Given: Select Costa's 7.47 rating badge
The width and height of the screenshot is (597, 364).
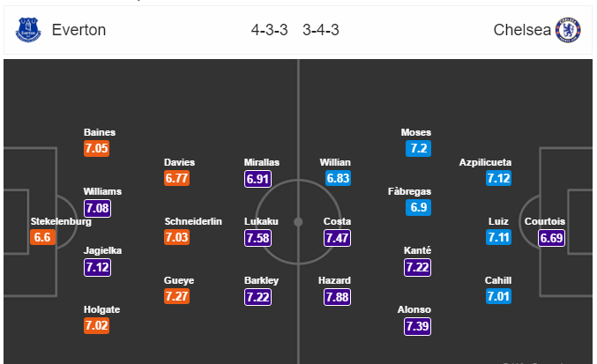Looking at the screenshot, I should tap(337, 238).
